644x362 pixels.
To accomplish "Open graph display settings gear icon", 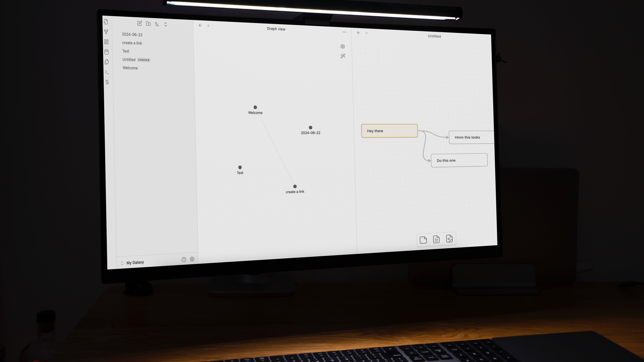I will tap(343, 46).
